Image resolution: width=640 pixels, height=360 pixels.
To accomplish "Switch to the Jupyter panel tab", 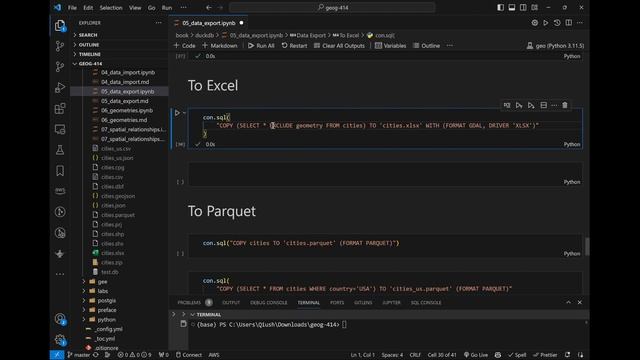I will [x=391, y=302].
